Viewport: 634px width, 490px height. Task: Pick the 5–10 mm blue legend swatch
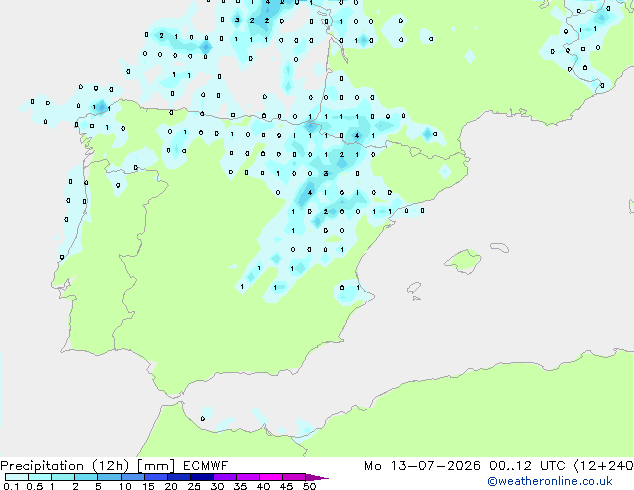109,477
